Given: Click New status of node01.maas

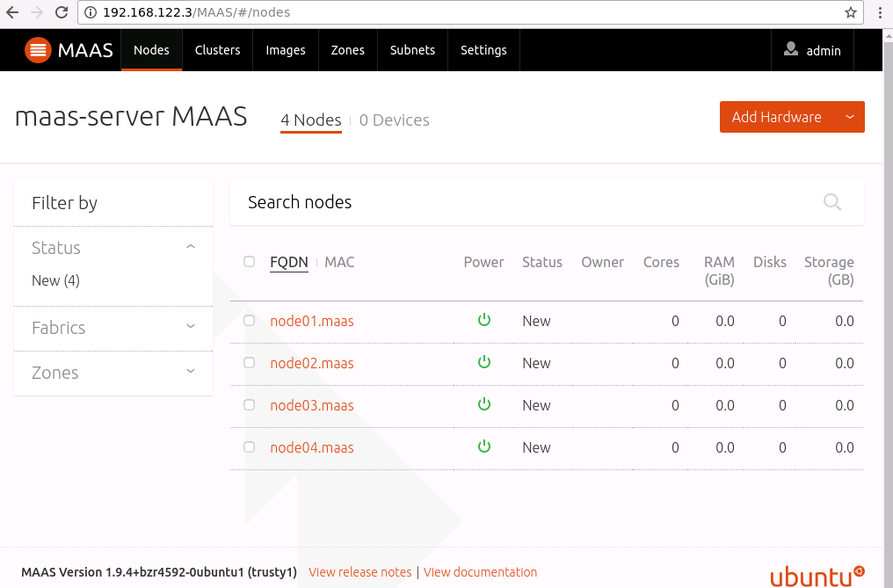Looking at the screenshot, I should (536, 321).
